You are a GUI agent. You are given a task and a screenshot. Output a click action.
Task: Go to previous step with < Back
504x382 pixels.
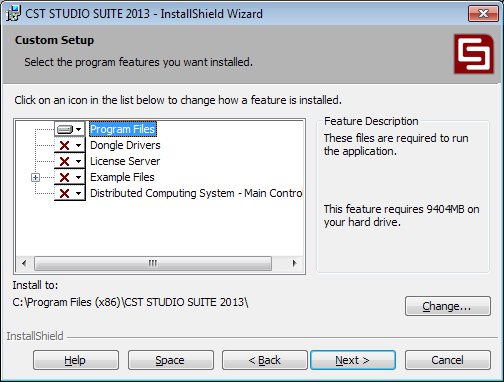[x=265, y=360]
